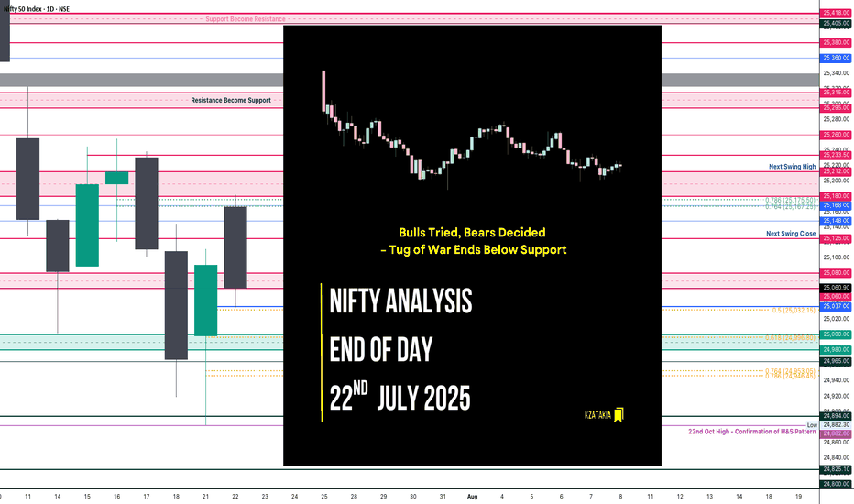This screenshot has width=854, height=504.
Task: Click the 25,405.00 price tag on axis
Action: [836, 24]
